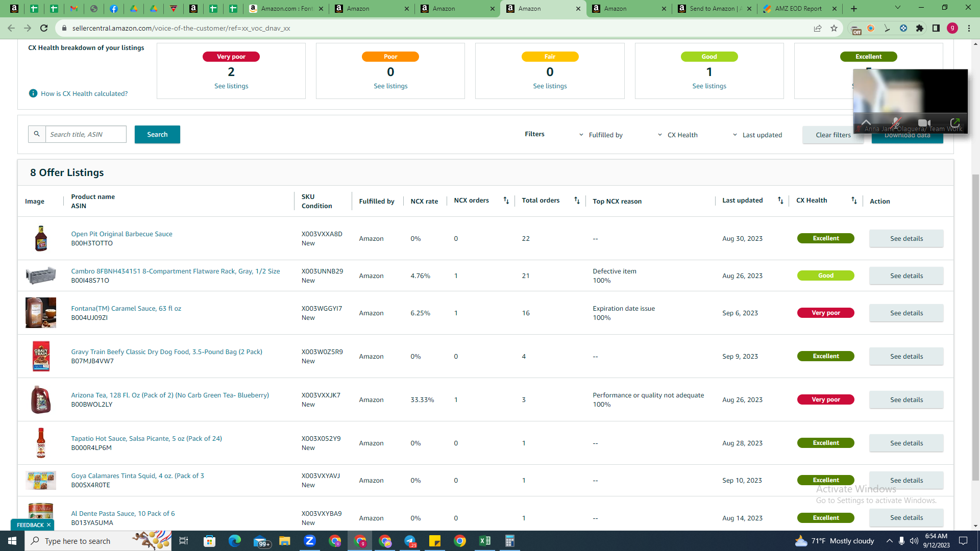This screenshot has width=980, height=551.
Task: Click the Gravy Train product thumbnail
Action: click(41, 356)
